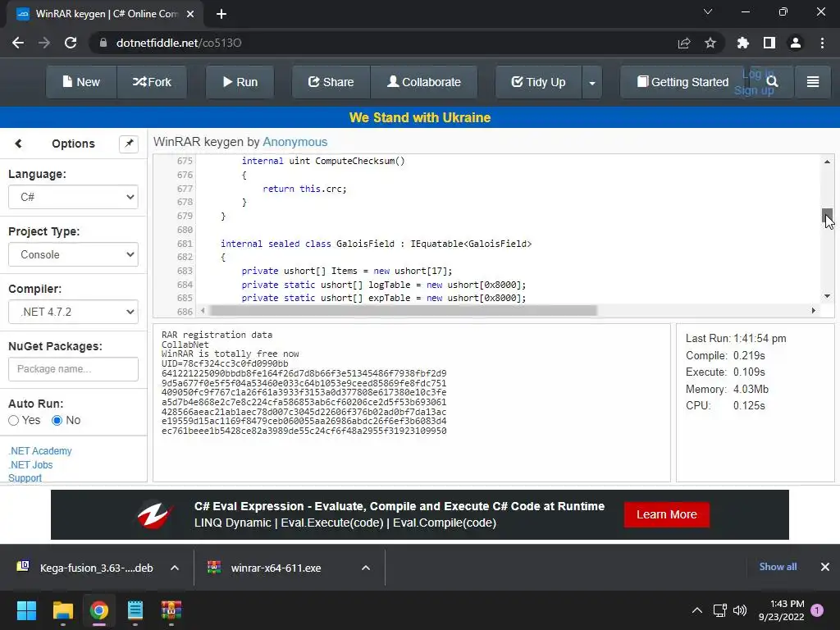Open the network tray icon
840x630 pixels.
tap(719, 610)
